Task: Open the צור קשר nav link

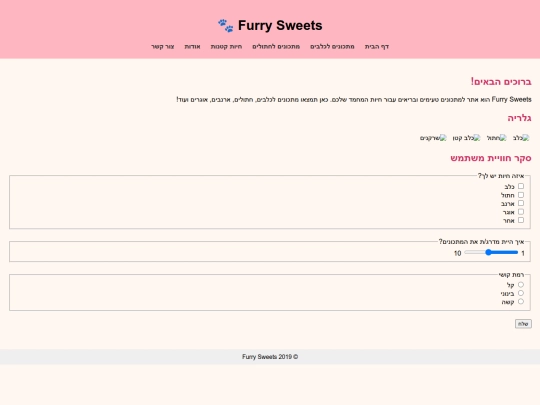Action: [x=163, y=46]
